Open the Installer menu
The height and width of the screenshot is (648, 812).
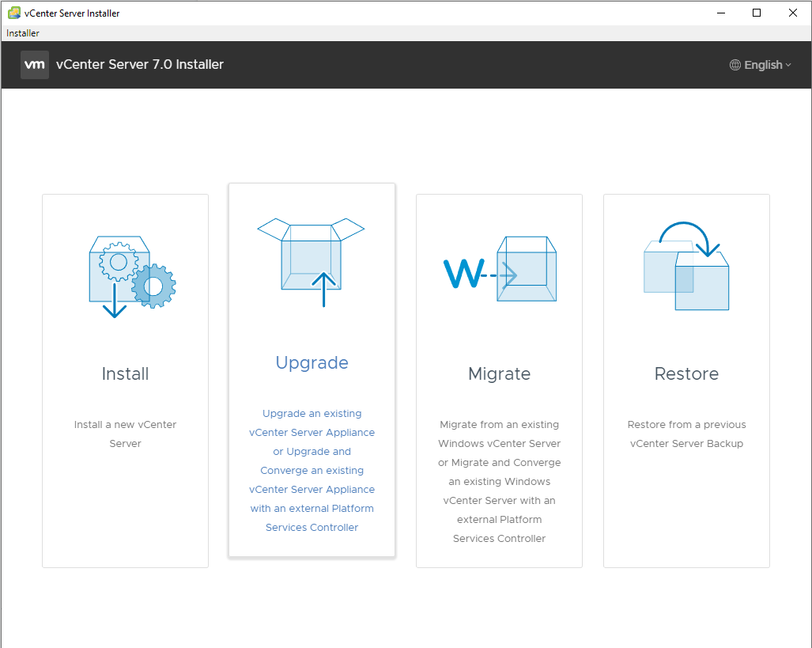[x=23, y=33]
